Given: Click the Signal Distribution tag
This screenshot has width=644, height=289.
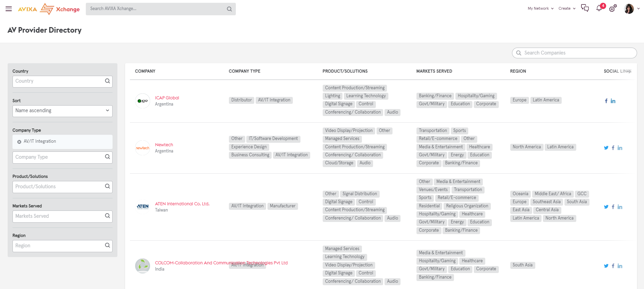Looking at the screenshot, I should click(x=360, y=194).
